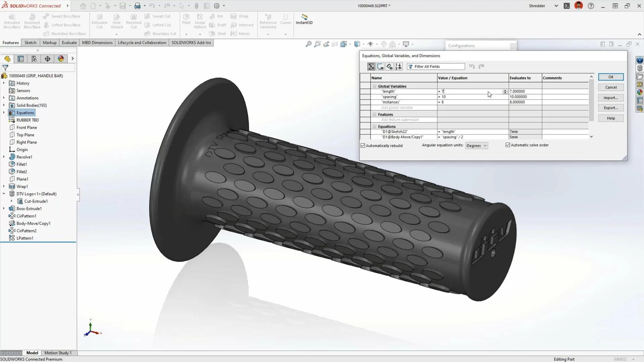Click the Zoom to Fit magnifier icon
The width and height of the screenshot is (644, 362).
pyautogui.click(x=308, y=44)
